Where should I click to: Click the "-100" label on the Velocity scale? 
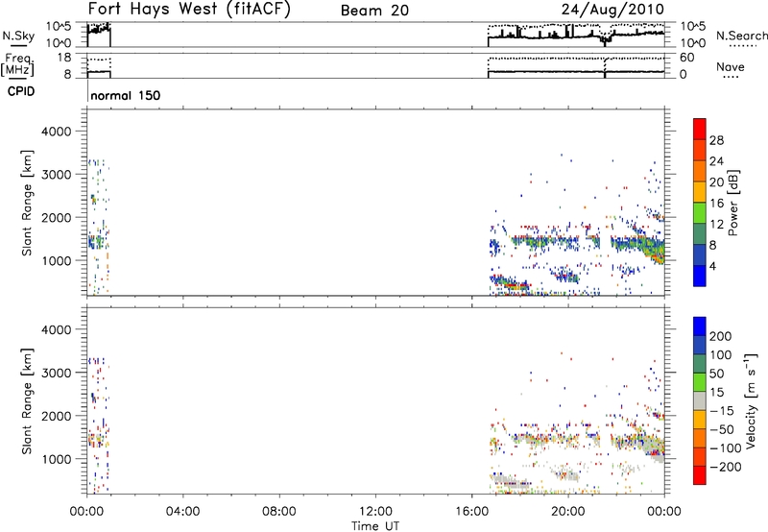[x=726, y=448]
